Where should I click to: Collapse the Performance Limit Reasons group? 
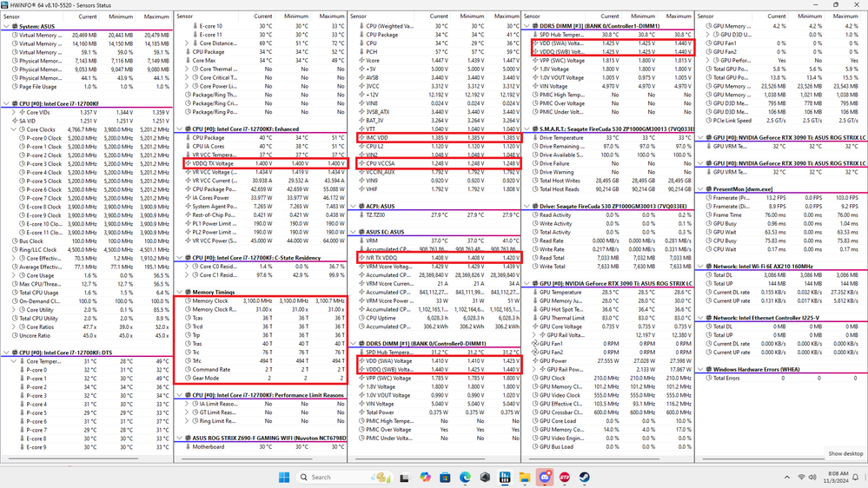coord(180,396)
